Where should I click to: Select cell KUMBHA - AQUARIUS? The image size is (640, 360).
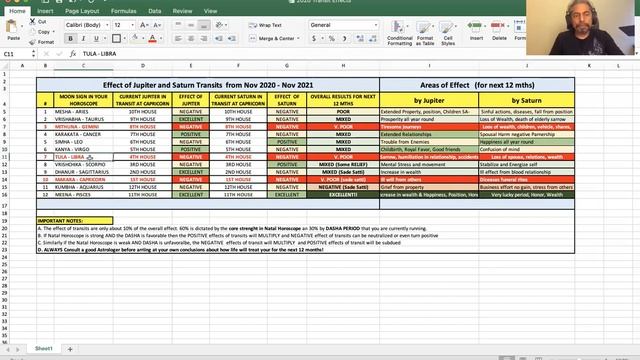coord(83,187)
